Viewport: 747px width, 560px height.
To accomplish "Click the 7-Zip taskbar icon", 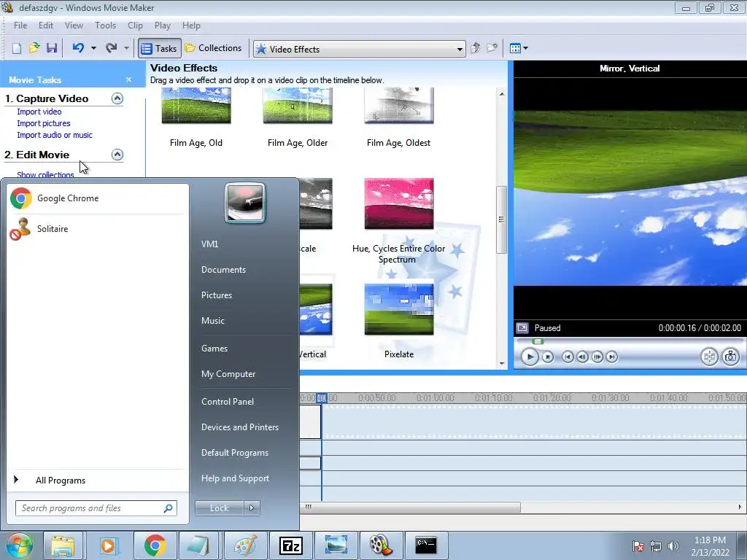I will (x=290, y=545).
